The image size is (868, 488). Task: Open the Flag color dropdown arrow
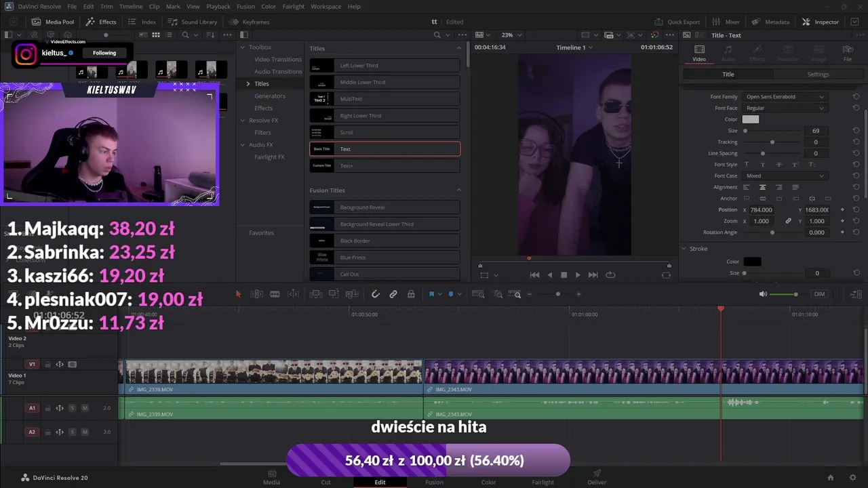coord(439,294)
